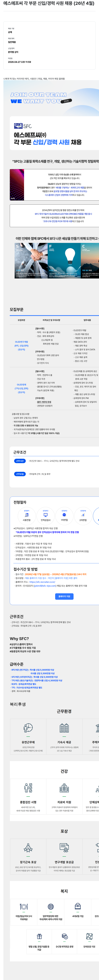The height and width of the screenshot is (980, 99).
Task: Click the 근무요일 blue badge
Action: click(x=20, y=474)
